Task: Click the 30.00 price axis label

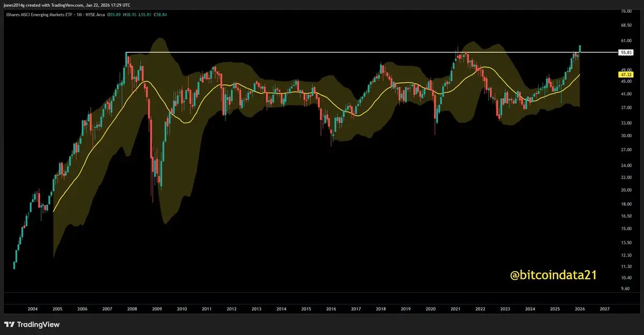Action: click(626, 136)
